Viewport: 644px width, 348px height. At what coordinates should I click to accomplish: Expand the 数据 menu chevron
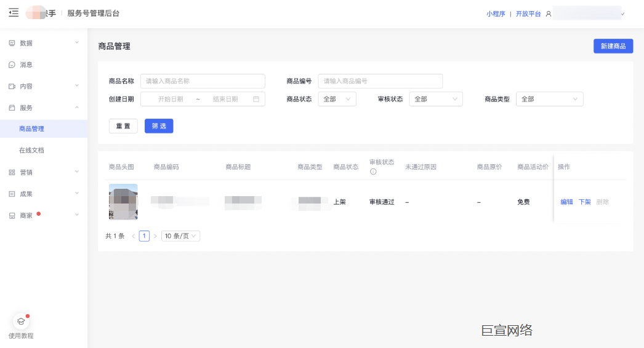77,42
